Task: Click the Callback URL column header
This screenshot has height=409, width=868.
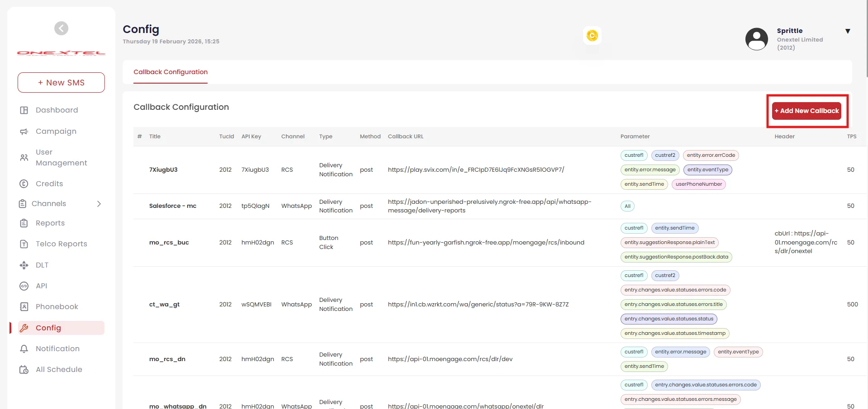Action: 406,136
